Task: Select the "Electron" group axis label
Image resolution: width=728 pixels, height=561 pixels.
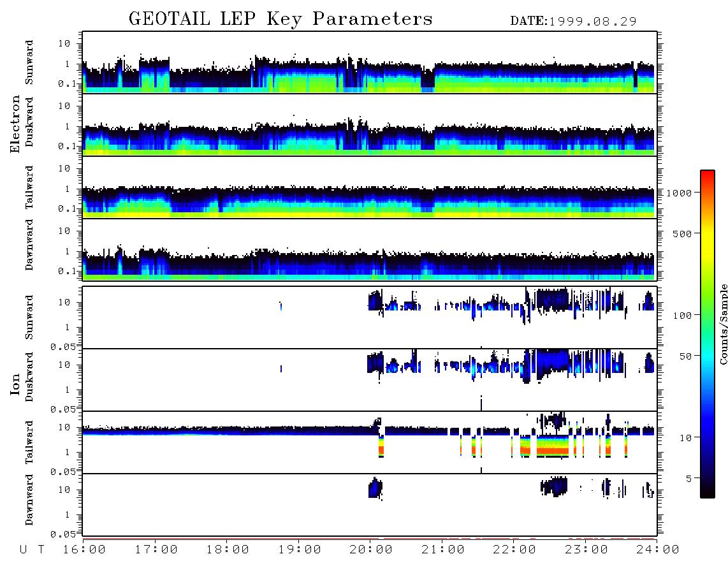Action: pos(15,124)
